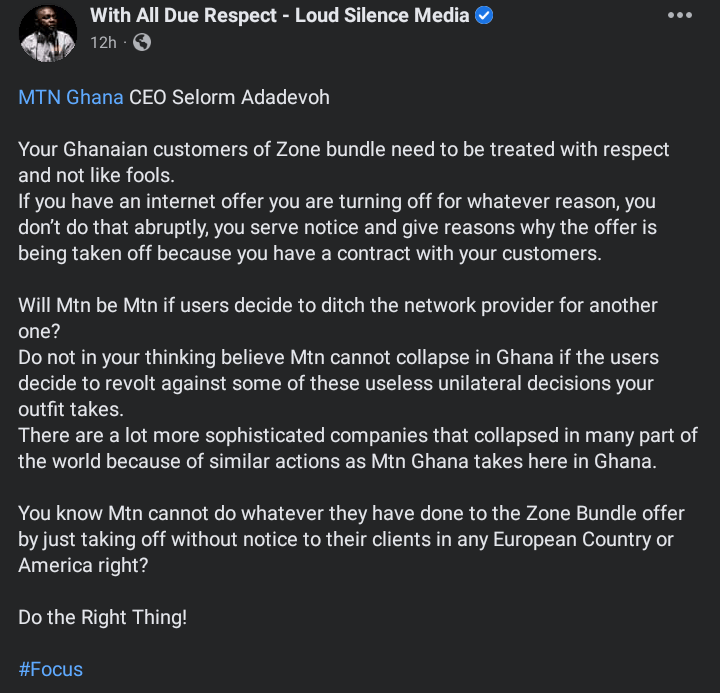Click the line starting 'Your Ghanaian customers'
Image resolution: width=720 pixels, height=693 pixels.
(344, 150)
